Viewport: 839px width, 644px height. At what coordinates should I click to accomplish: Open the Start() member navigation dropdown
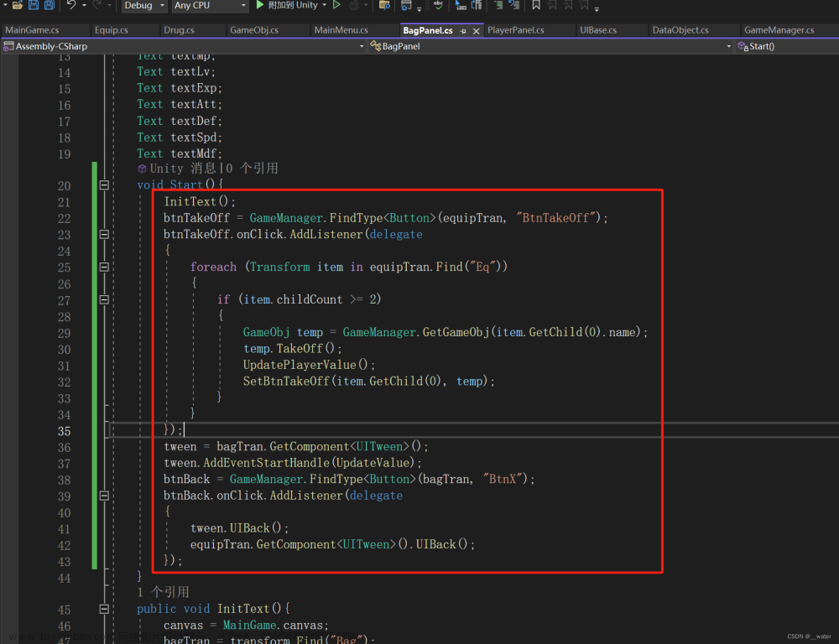pos(787,46)
